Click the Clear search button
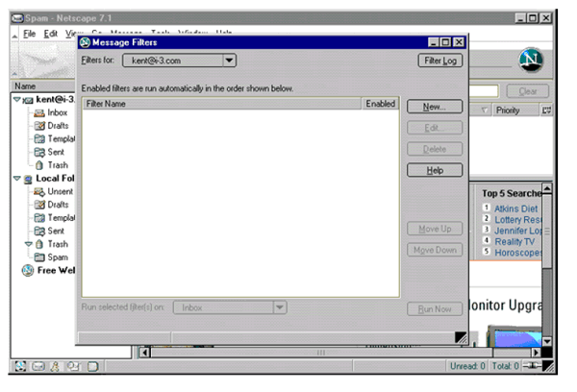Viewport: 577px width, 392px height. 527,91
